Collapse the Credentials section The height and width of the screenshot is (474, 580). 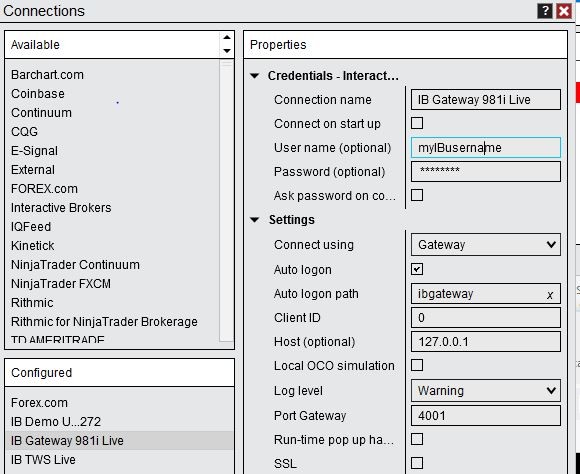pyautogui.click(x=254, y=76)
